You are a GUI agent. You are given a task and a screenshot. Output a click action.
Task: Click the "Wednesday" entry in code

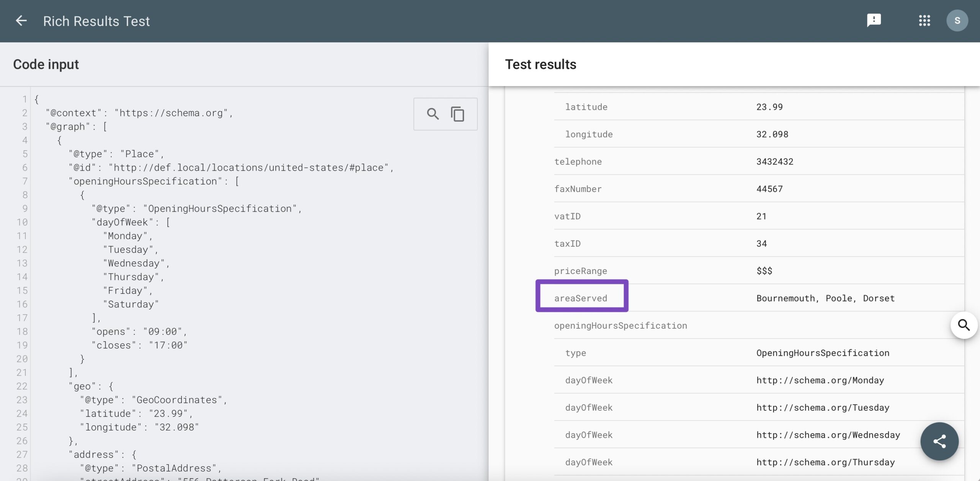tap(136, 264)
